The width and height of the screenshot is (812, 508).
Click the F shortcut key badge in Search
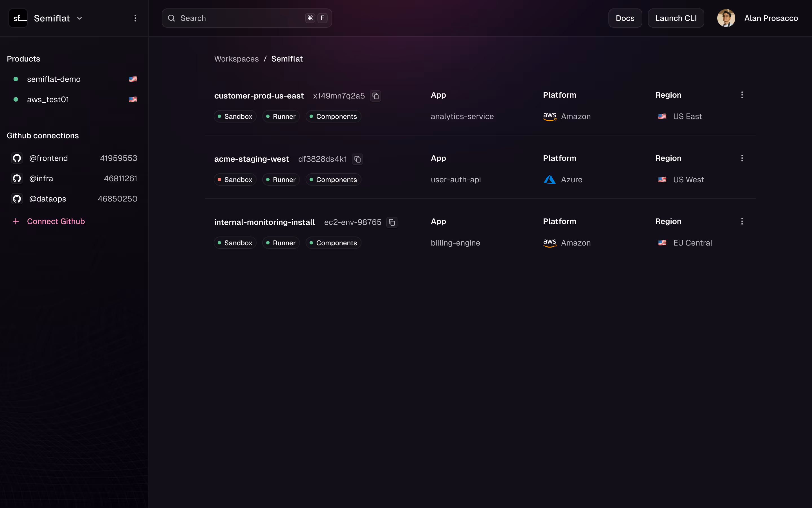323,18
